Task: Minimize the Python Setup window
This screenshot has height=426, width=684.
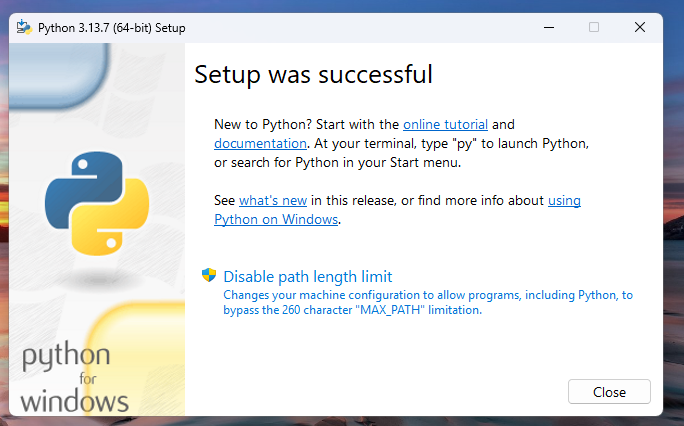Action: [x=547, y=27]
